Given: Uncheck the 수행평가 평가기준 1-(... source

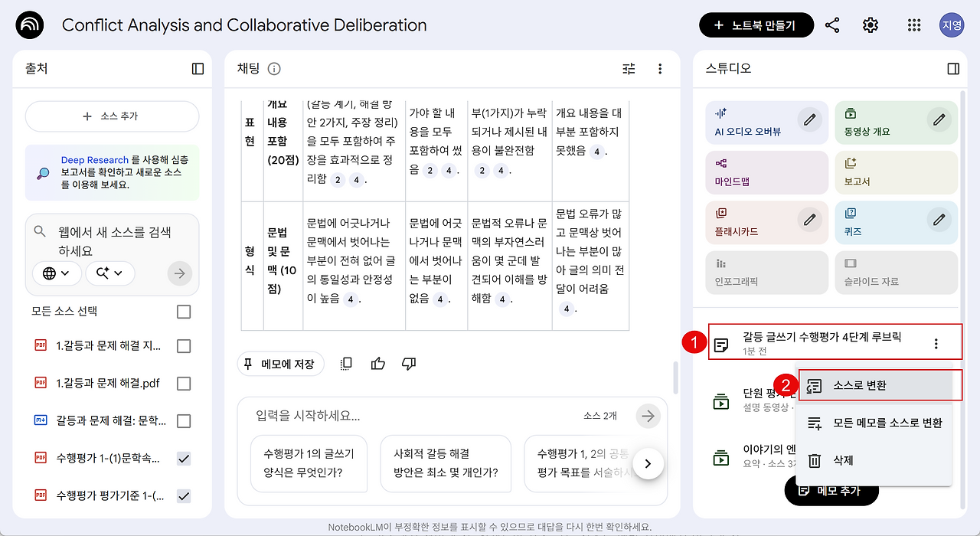Looking at the screenshot, I should [x=184, y=495].
